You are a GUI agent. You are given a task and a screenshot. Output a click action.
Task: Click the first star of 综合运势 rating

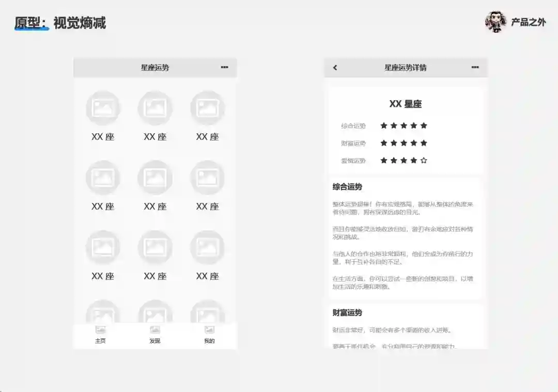pos(384,125)
